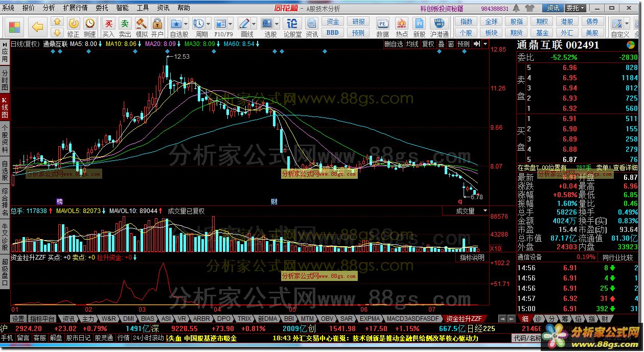Click the 指数 index button
The image size is (644, 352).
click(466, 21)
